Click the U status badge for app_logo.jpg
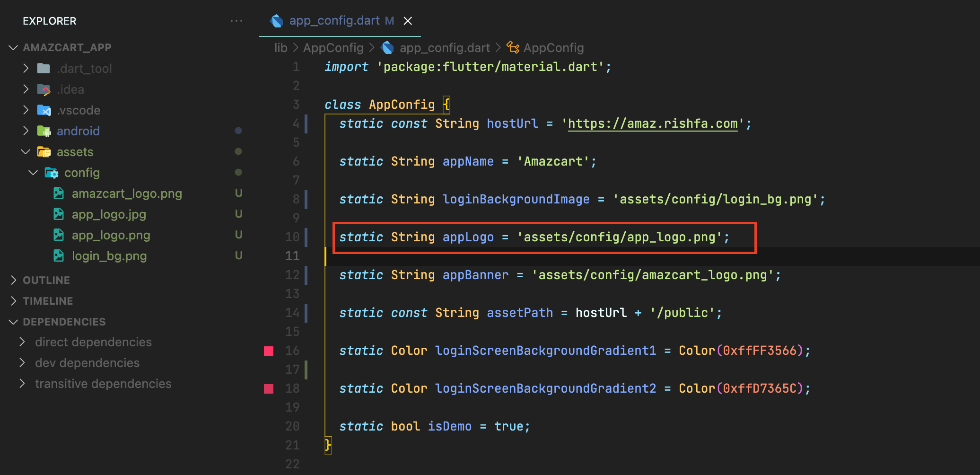The width and height of the screenshot is (980, 475). pyautogui.click(x=239, y=214)
